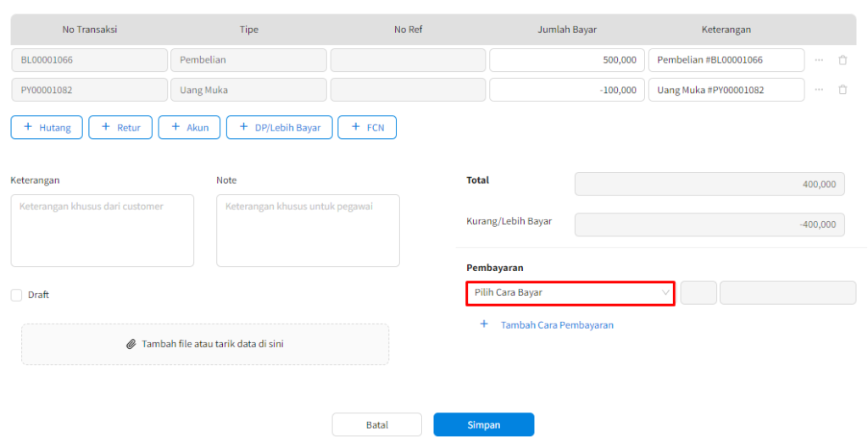Click plus icon beside Tambah Cara Pembayaran
The height and width of the screenshot is (443, 868).
tap(484, 324)
